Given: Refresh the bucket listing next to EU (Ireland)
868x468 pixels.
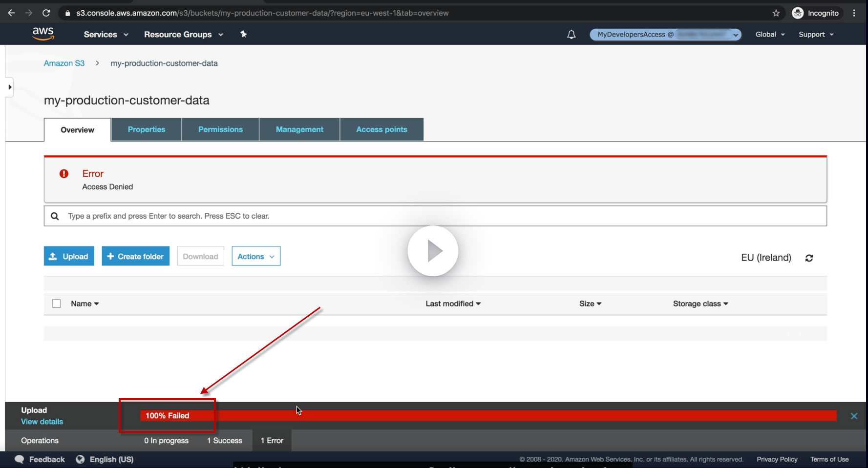Looking at the screenshot, I should tap(809, 258).
